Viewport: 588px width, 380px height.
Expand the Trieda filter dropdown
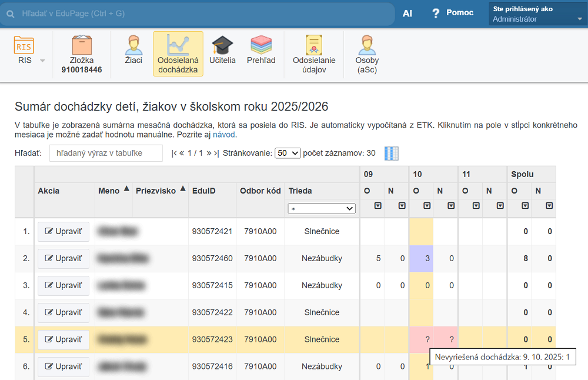[322, 208]
